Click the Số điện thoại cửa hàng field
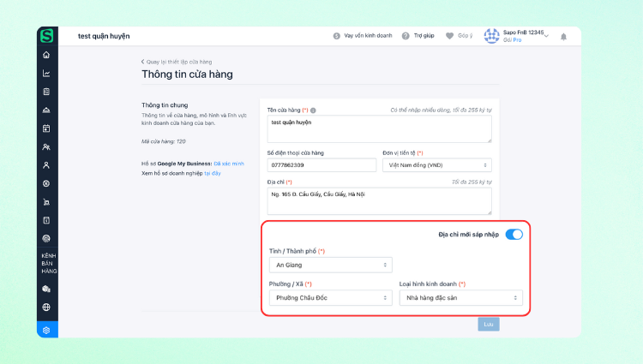The image size is (643, 364). pyautogui.click(x=320, y=164)
